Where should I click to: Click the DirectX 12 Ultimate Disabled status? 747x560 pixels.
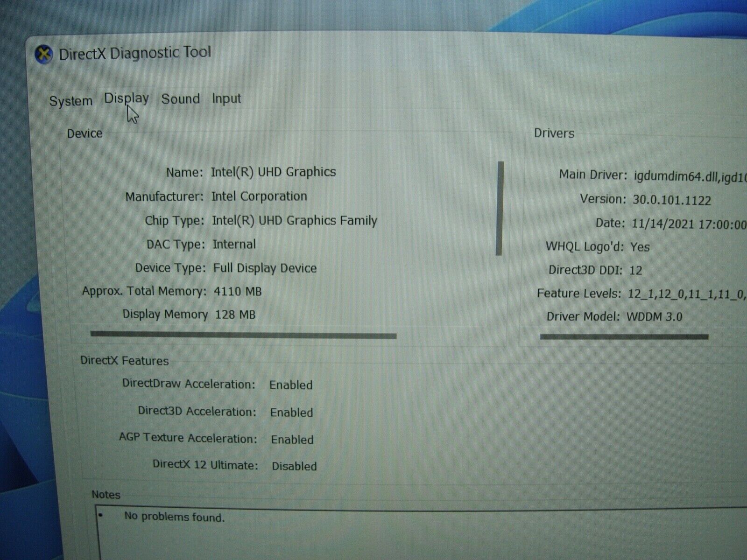point(294,466)
